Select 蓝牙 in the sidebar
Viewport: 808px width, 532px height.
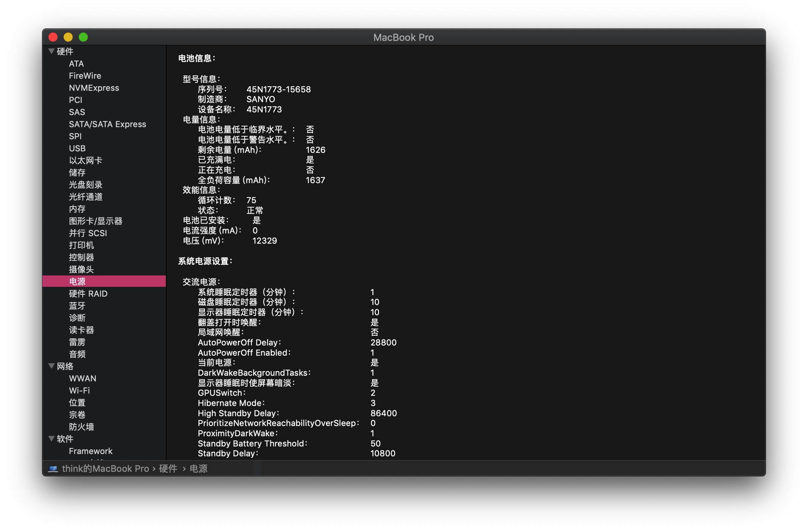77,306
